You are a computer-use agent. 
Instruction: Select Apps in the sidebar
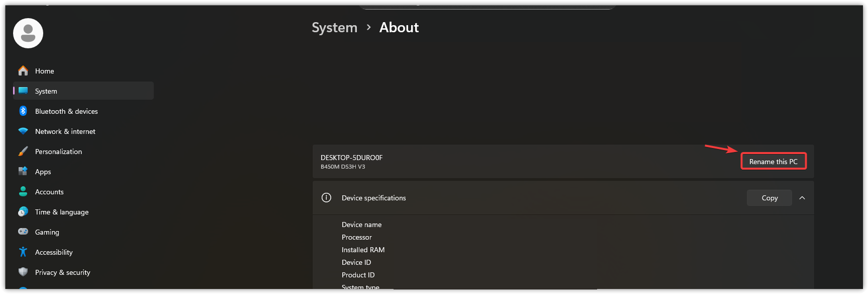pyautogui.click(x=83, y=172)
